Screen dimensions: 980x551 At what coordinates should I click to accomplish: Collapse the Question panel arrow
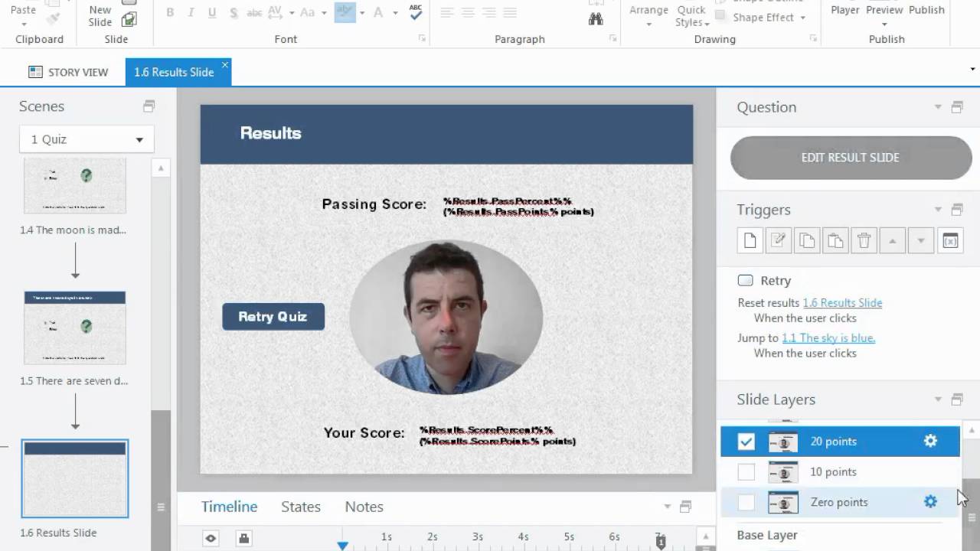click(938, 107)
